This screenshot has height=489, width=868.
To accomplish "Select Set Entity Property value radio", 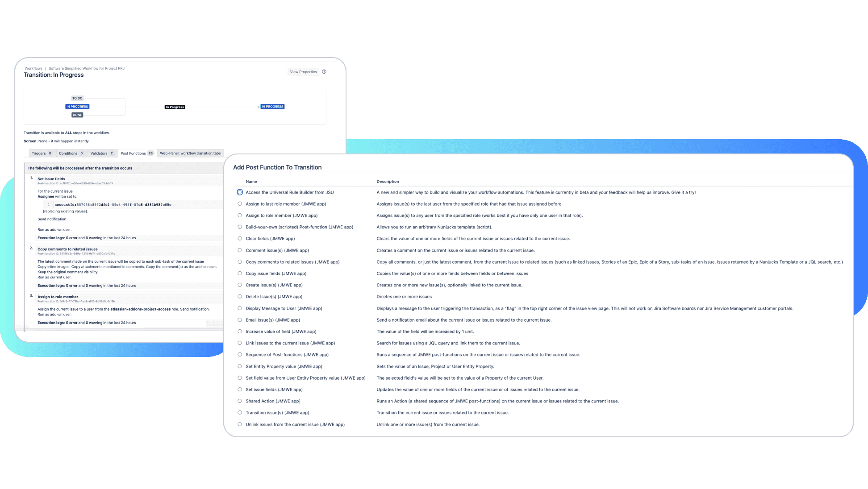I will pyautogui.click(x=240, y=366).
